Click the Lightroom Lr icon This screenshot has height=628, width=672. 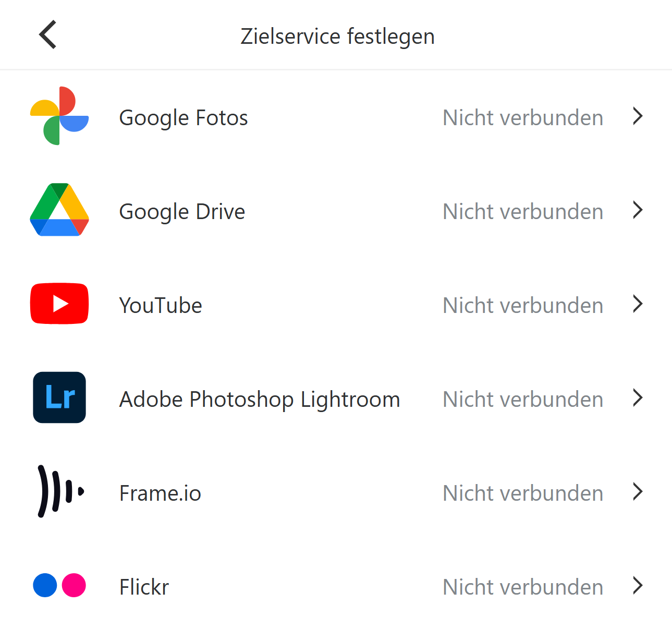tap(59, 397)
